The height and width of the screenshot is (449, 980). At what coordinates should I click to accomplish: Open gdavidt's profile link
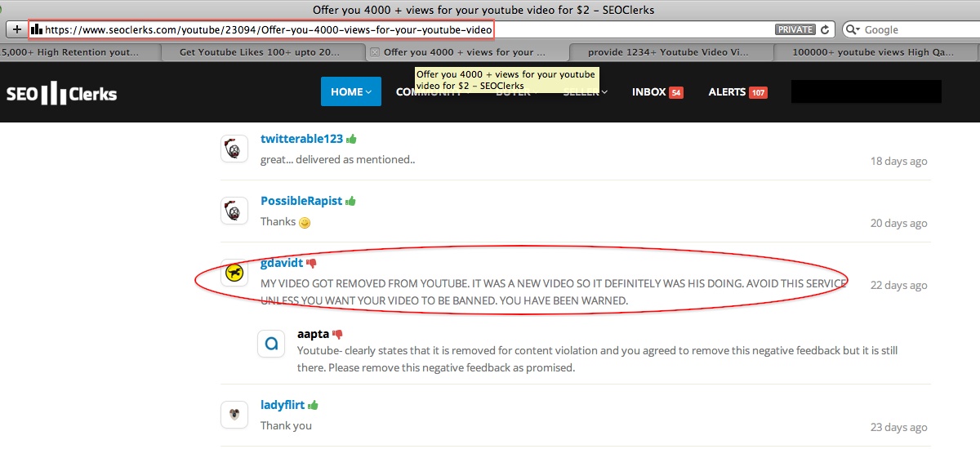pos(282,263)
